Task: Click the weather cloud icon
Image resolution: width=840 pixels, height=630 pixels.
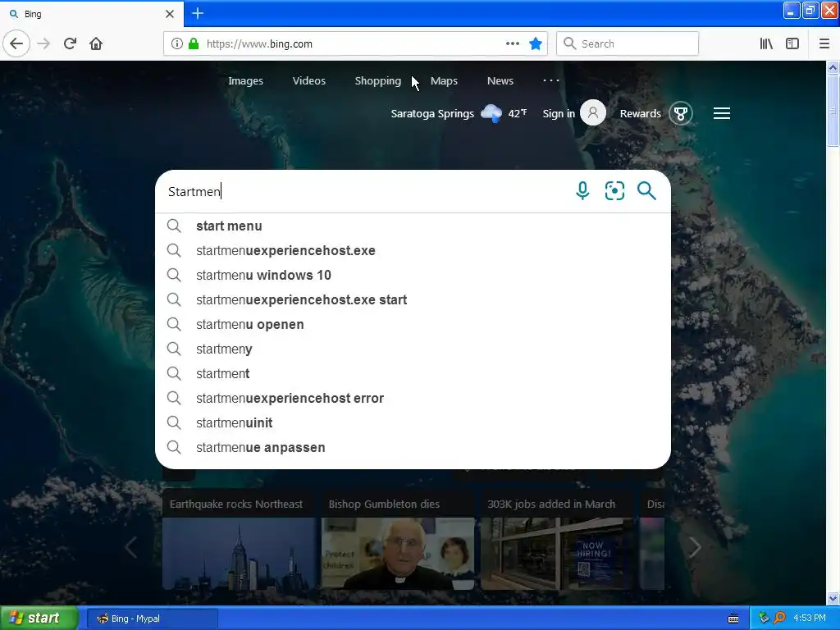Action: click(491, 113)
